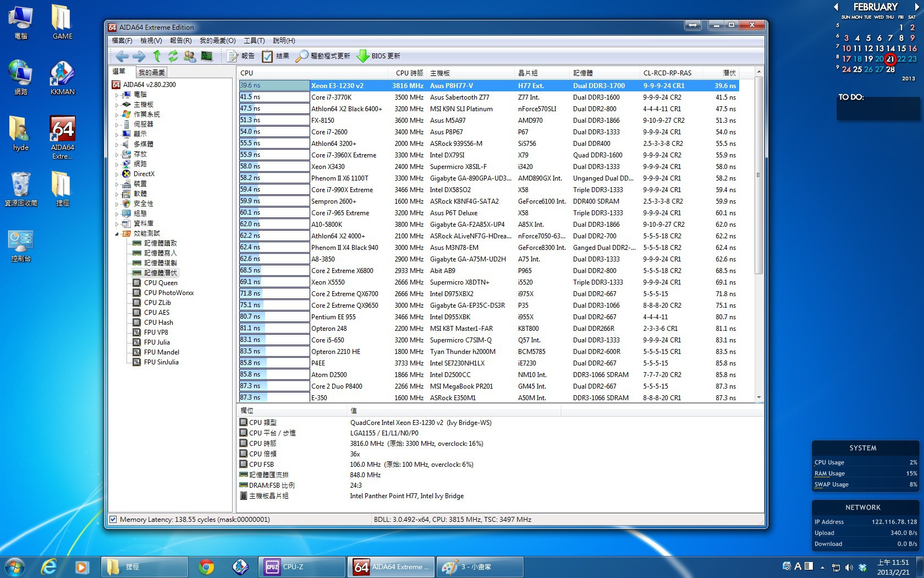Select the FX-8150 result row

point(488,121)
